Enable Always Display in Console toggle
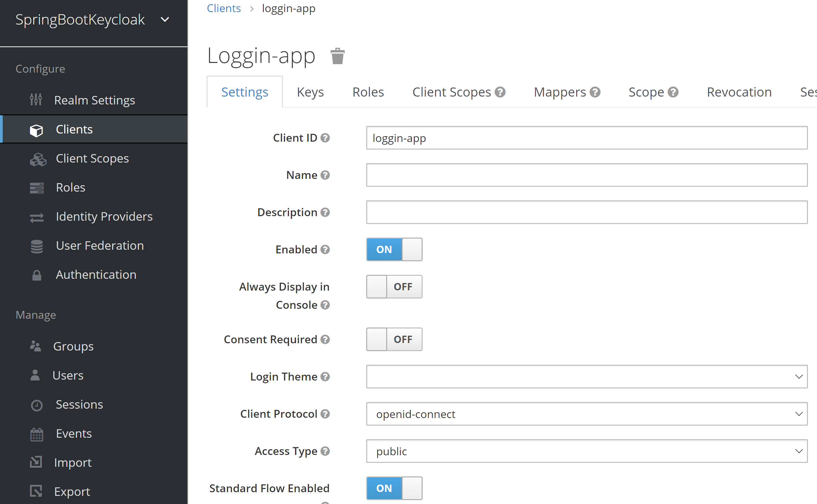 pos(394,286)
